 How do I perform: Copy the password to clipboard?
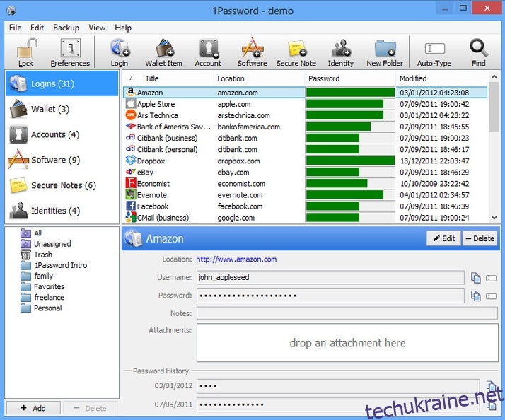(476, 296)
